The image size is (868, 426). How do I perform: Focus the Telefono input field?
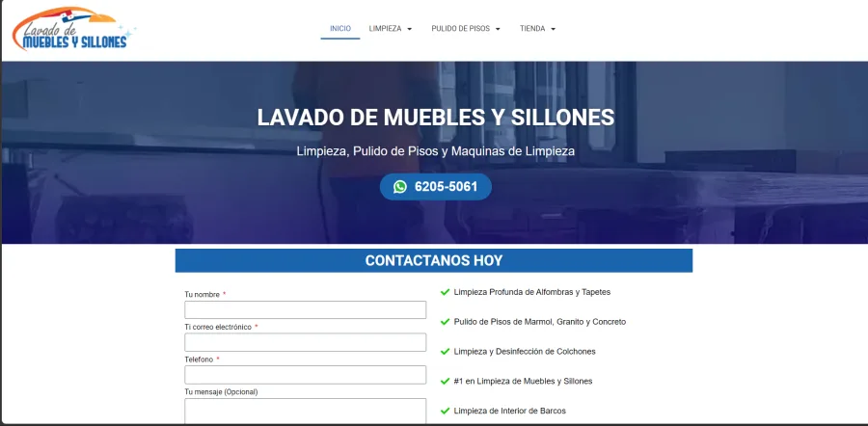(x=305, y=375)
